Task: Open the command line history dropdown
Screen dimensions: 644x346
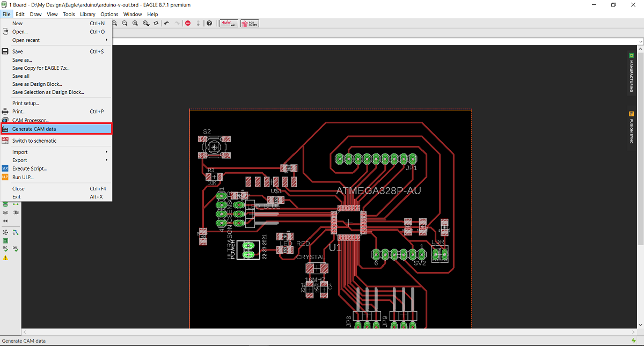Action: [x=640, y=41]
